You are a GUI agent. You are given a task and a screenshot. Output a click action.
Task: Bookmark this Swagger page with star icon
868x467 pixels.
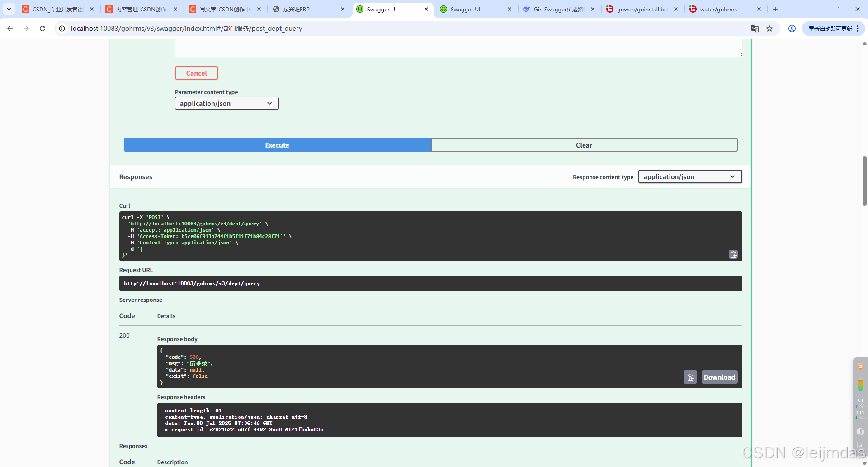(x=770, y=28)
